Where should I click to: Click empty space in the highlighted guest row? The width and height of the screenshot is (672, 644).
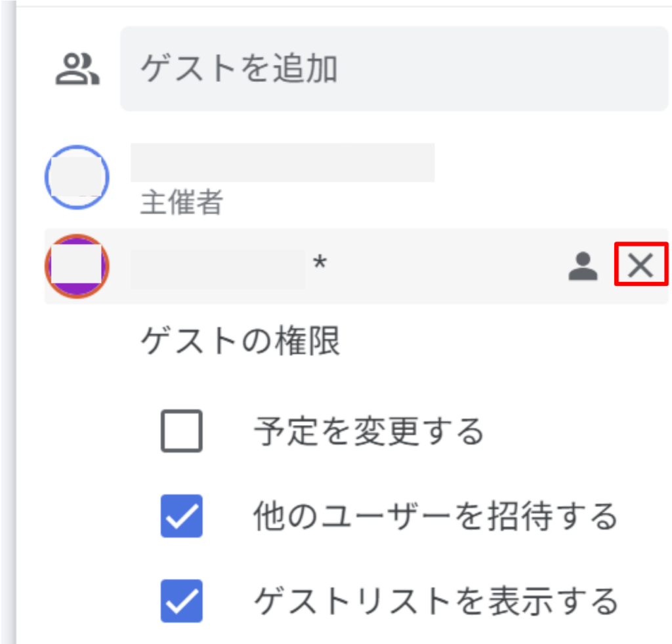click(446, 266)
